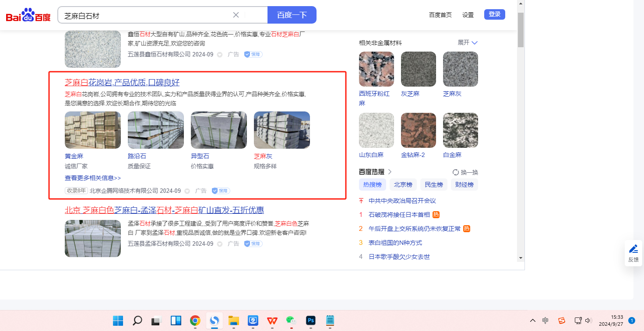
Task: Open hot search 午后开盘上交所系统仍未恢复正常
Action: point(415,229)
